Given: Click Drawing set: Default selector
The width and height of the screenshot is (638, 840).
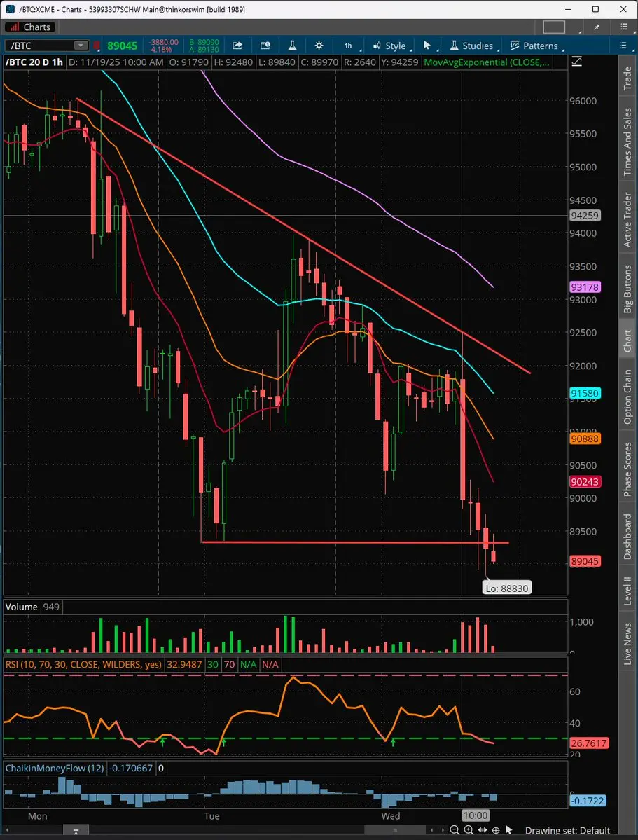Looking at the screenshot, I should click(x=567, y=830).
